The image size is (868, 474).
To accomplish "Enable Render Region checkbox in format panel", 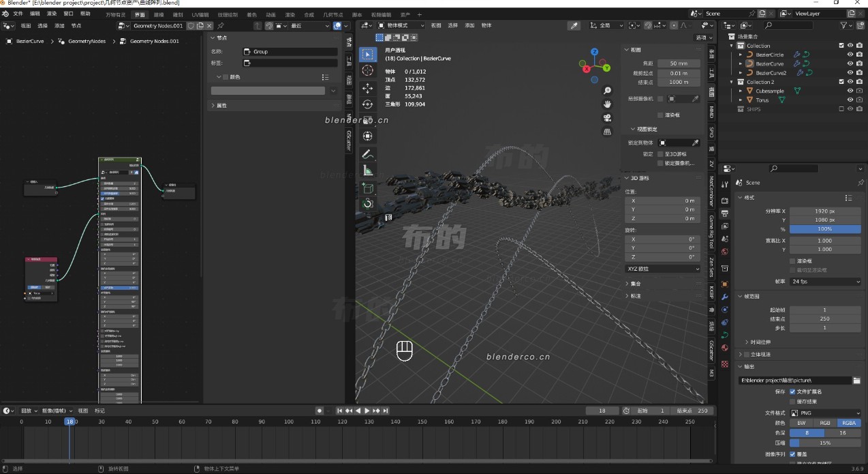I will click(792, 261).
